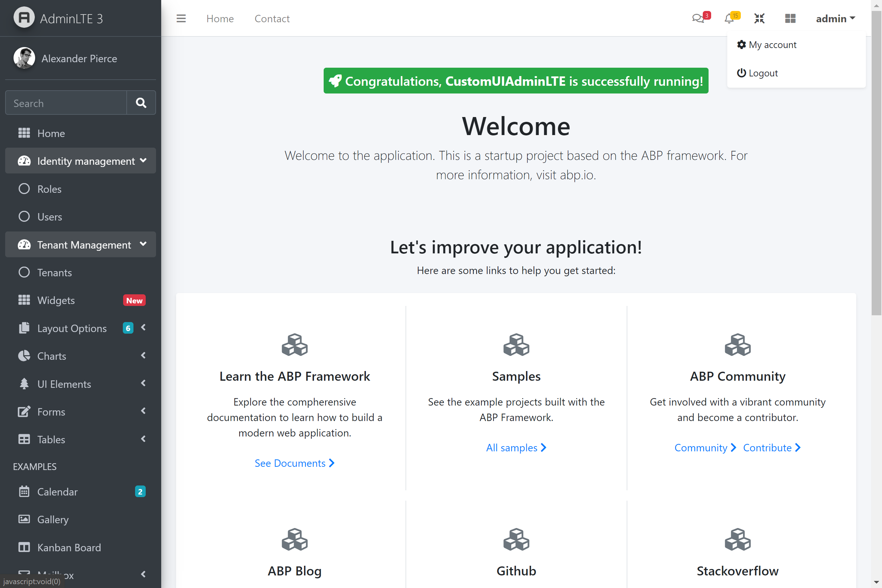Click the fullscreen compress arrows icon

pyautogui.click(x=759, y=18)
